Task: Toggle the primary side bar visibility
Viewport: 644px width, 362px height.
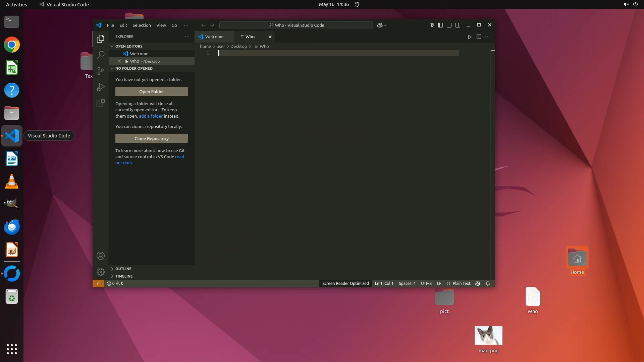Action: [440, 25]
